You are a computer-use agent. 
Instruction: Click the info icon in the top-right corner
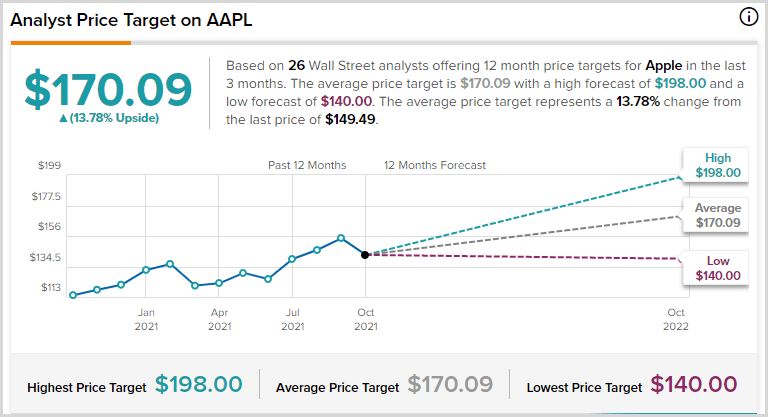748,17
